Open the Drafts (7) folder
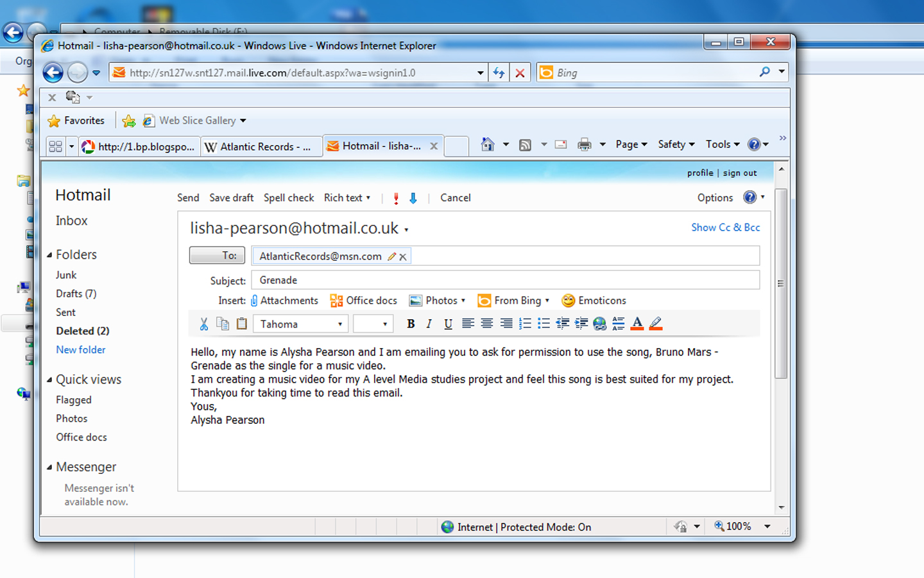The height and width of the screenshot is (578, 924). [76, 293]
